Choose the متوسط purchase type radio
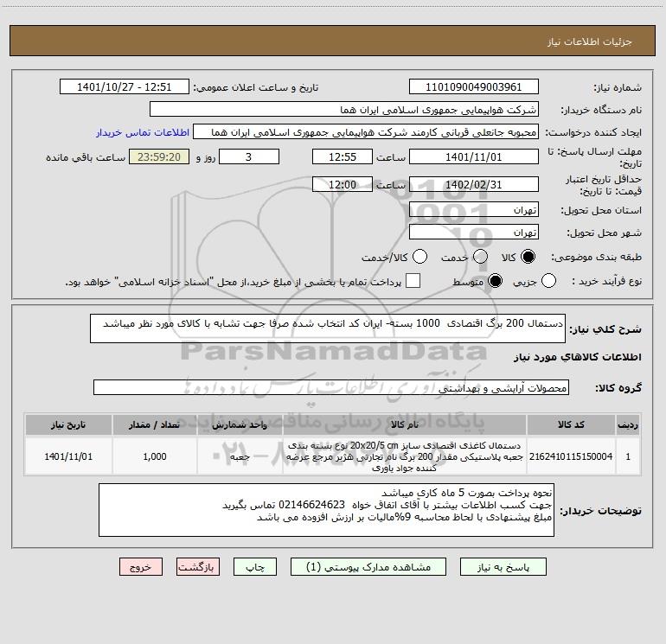This screenshot has height=644, width=666. click(x=495, y=281)
